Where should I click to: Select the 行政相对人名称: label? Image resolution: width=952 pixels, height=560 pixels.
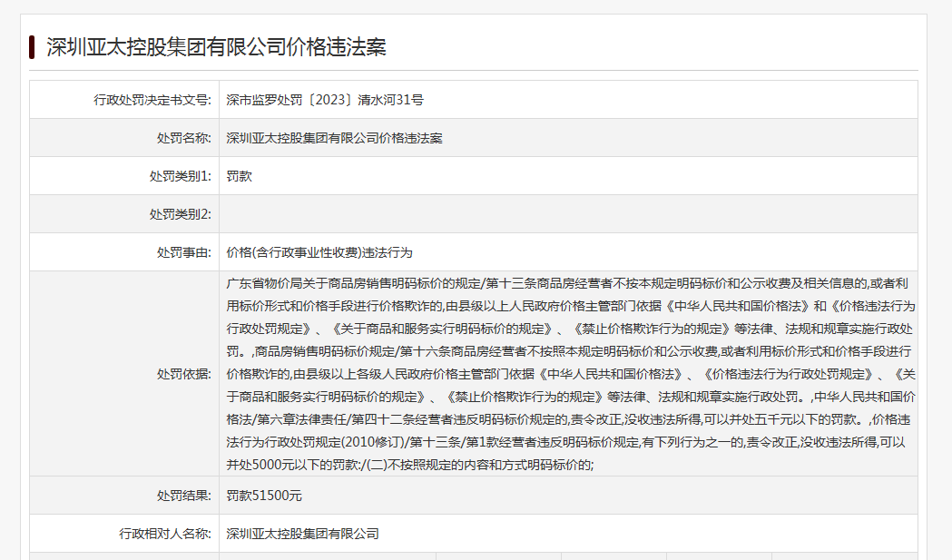[x=165, y=534]
